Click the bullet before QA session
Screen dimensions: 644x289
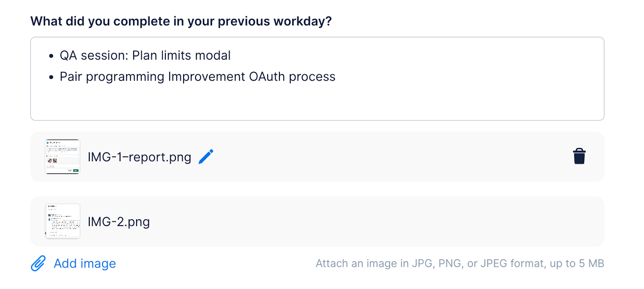pyautogui.click(x=51, y=56)
